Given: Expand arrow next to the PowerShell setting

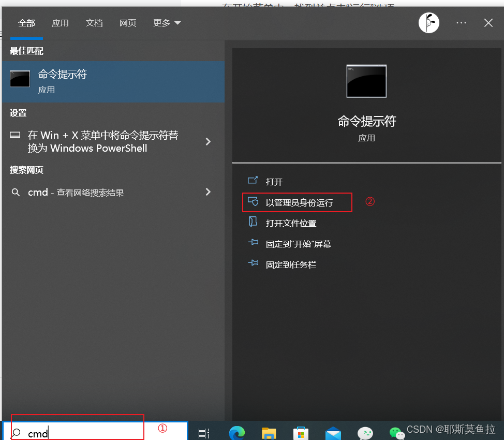Looking at the screenshot, I should 208,141.
